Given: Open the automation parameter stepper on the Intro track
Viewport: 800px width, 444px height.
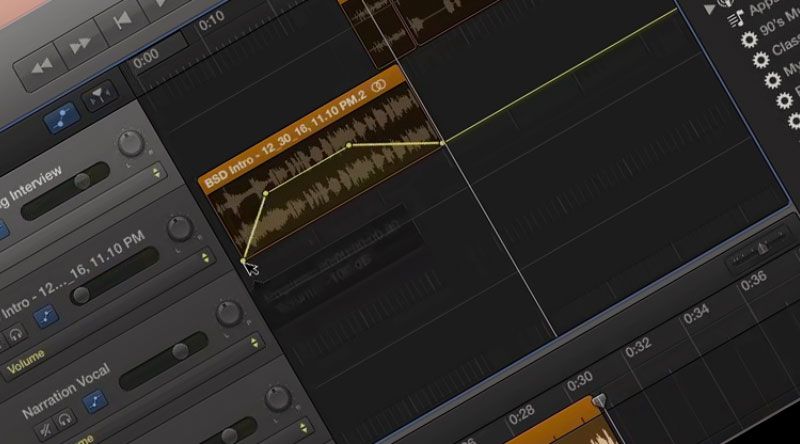Looking at the screenshot, I should [205, 258].
